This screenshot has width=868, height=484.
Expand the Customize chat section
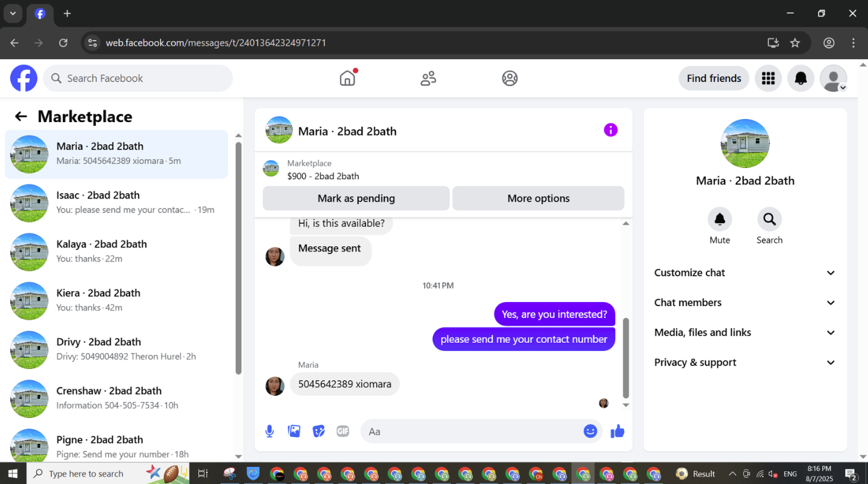point(745,273)
